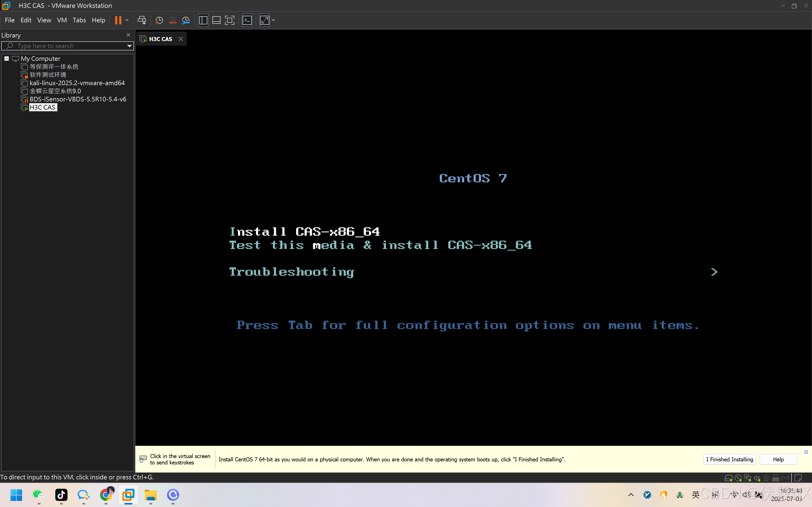Screen dimensions: 812x507
Task: Toggle the virtual network adapter status icon
Action: [x=748, y=478]
